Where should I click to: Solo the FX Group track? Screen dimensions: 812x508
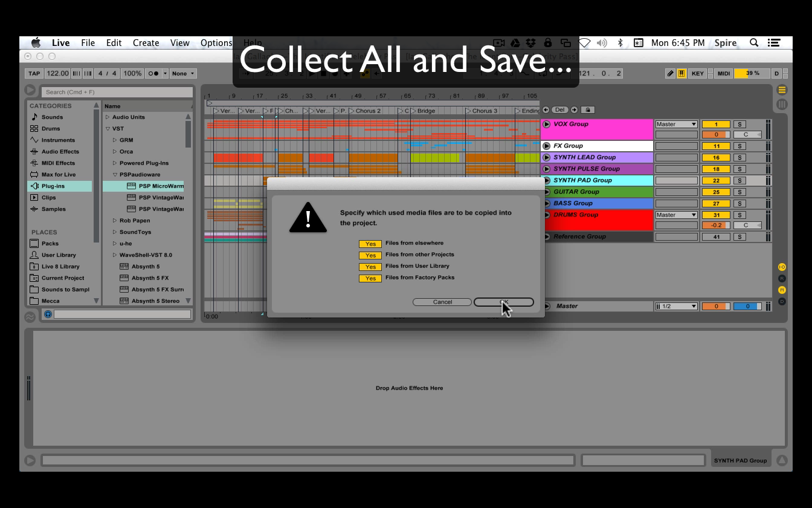(739, 146)
